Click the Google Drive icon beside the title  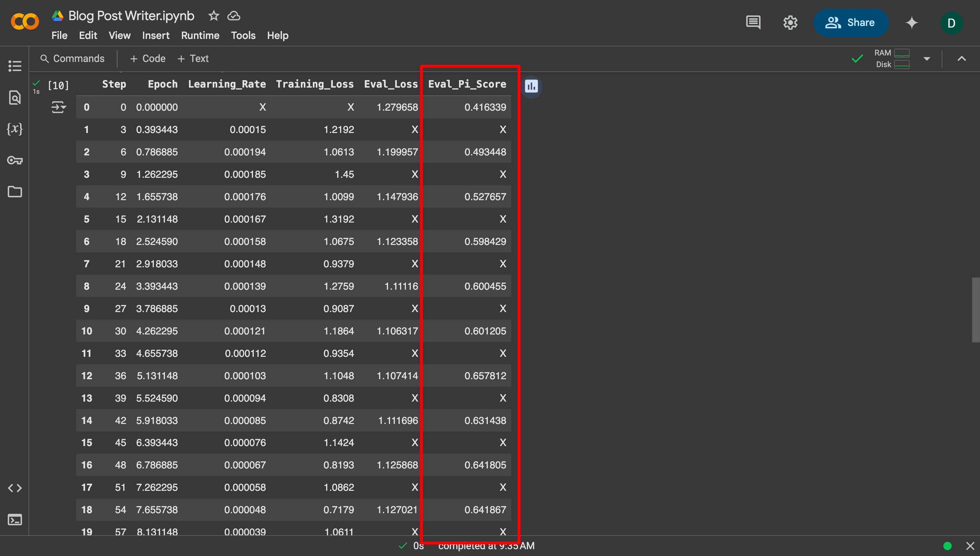[x=58, y=16]
